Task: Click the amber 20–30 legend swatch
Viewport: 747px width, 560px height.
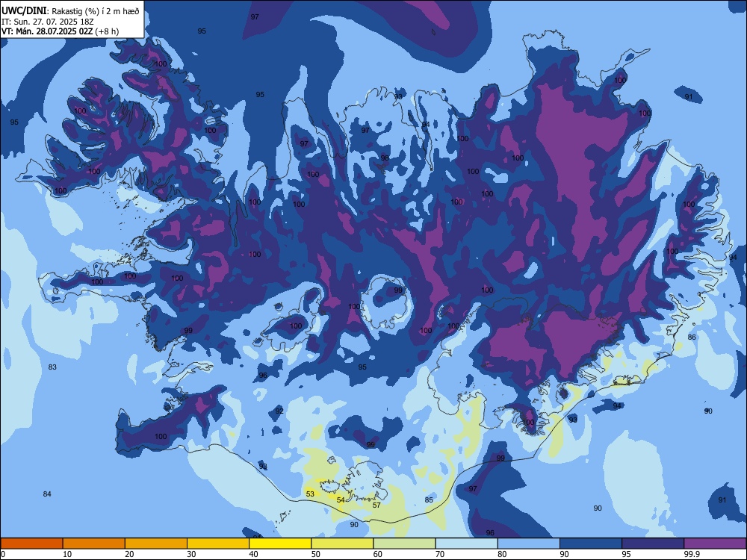Action: tap(156, 544)
